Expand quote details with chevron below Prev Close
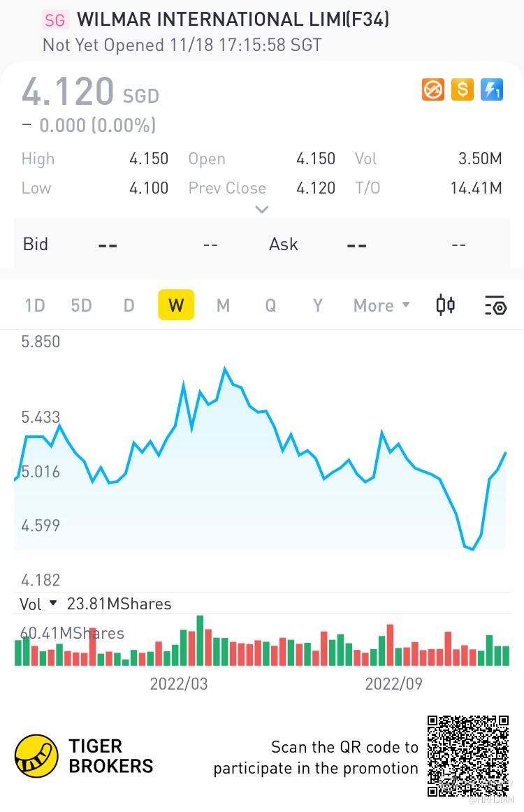Viewport: 524px width, 812px height. 262,210
